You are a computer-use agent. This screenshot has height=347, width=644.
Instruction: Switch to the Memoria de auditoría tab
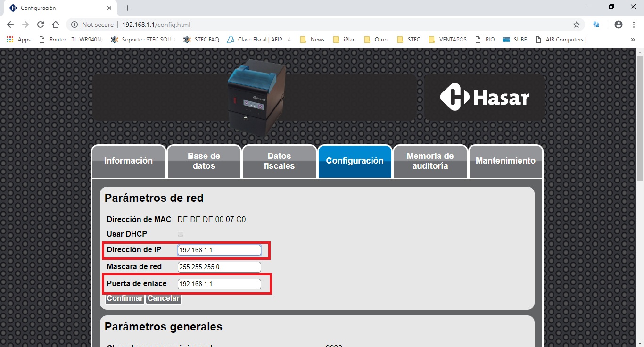coord(430,161)
